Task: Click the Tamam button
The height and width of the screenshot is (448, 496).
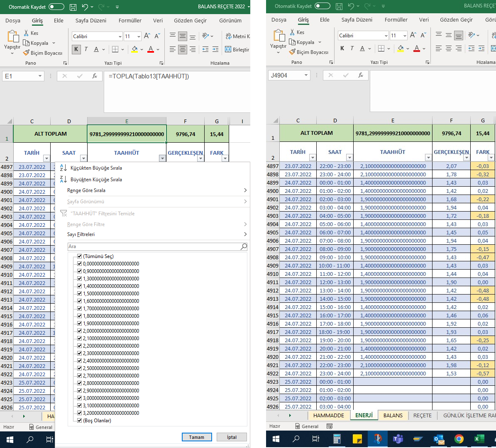Action: (x=197, y=437)
